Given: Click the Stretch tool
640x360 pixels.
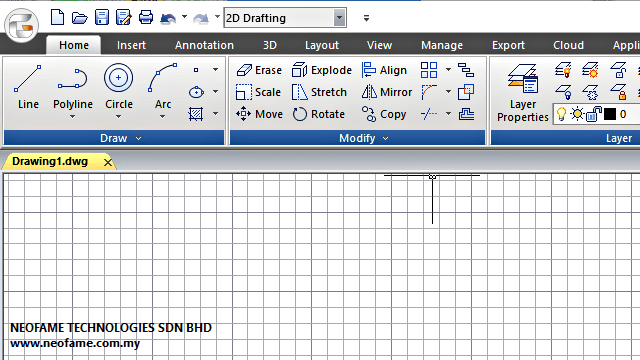Looking at the screenshot, I should point(320,92).
